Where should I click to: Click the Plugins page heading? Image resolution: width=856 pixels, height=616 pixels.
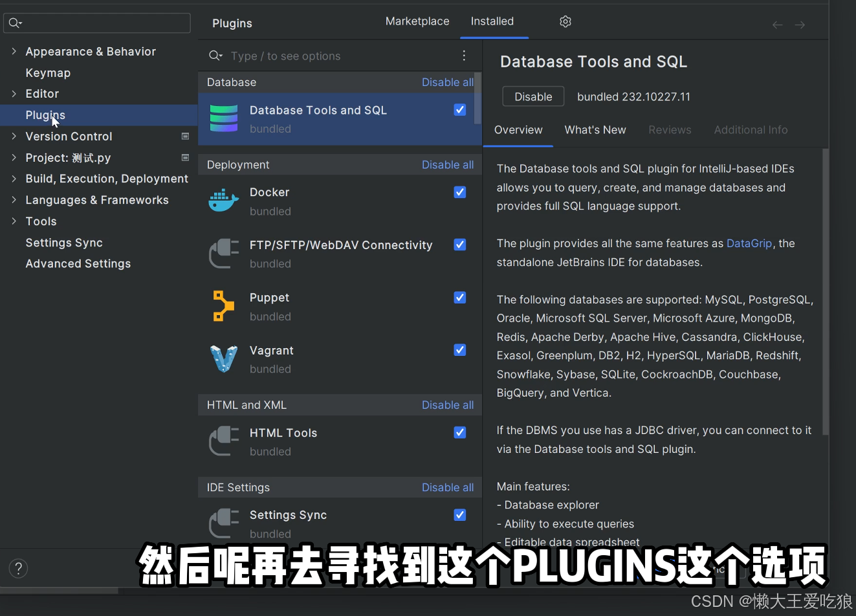coord(232,23)
